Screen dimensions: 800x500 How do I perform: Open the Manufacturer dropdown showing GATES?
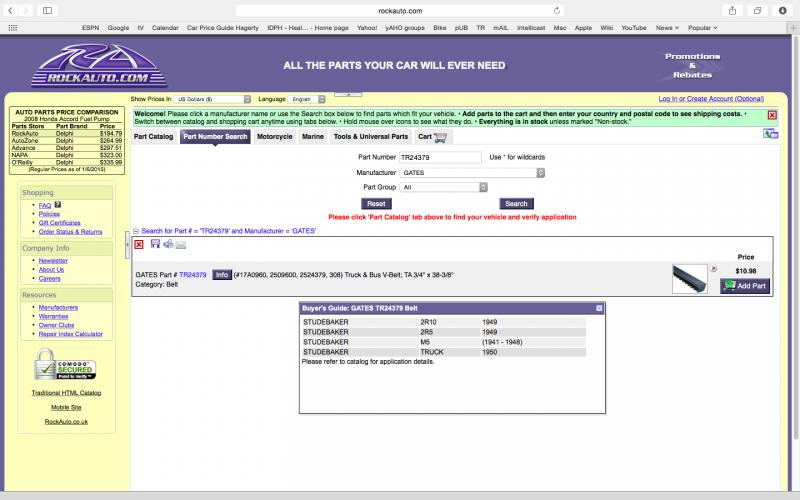click(x=472, y=172)
